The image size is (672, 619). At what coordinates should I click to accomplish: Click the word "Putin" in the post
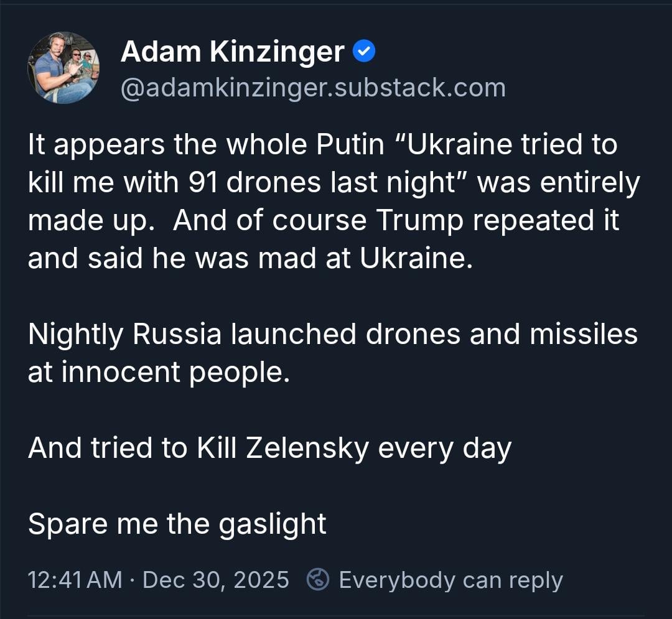350,145
